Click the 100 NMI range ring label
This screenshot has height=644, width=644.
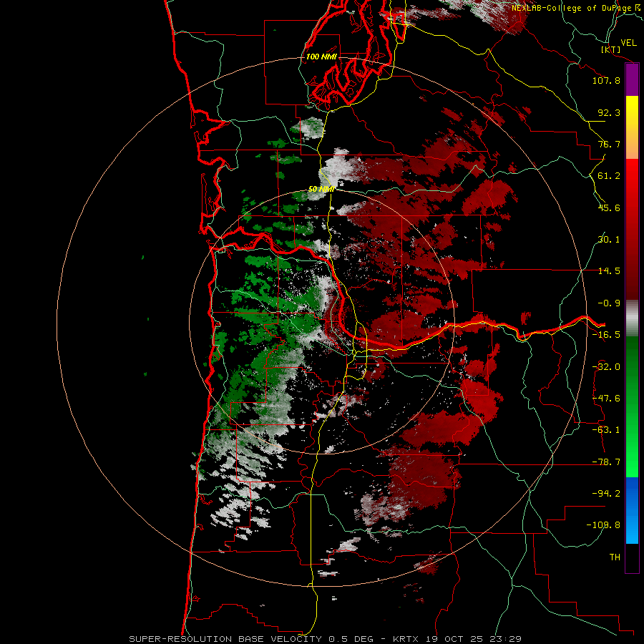[321, 57]
